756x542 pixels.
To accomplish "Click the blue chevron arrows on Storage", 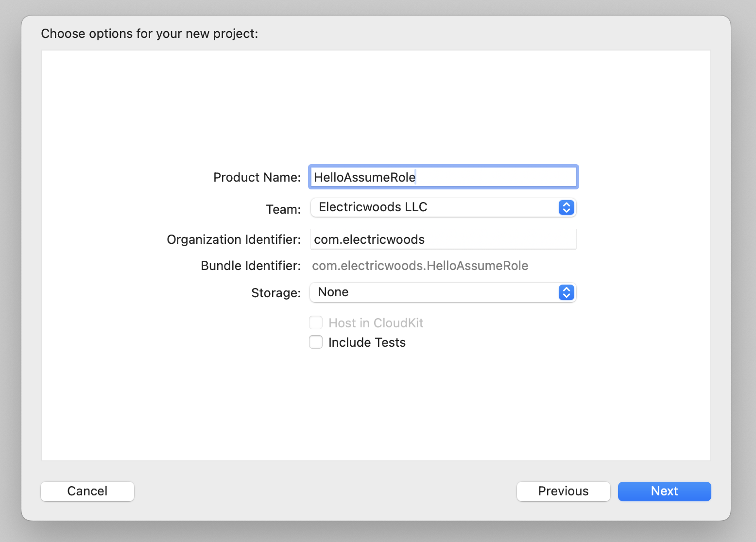I will click(566, 292).
